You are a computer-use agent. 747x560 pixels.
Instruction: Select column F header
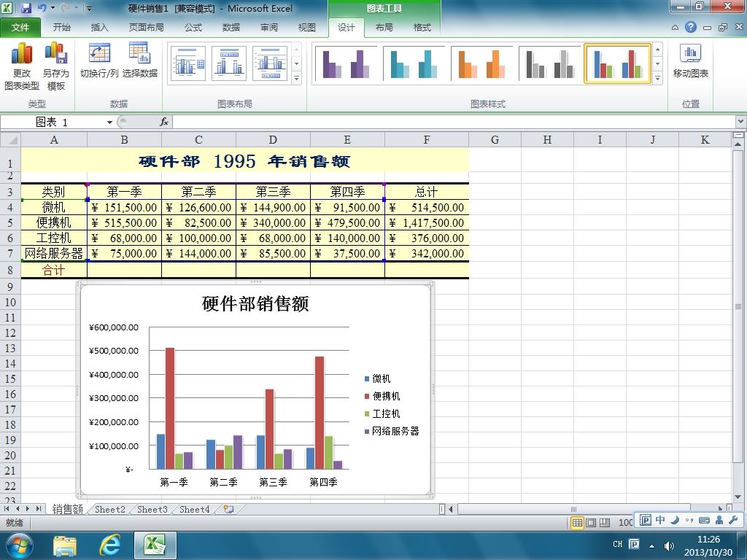tap(426, 139)
